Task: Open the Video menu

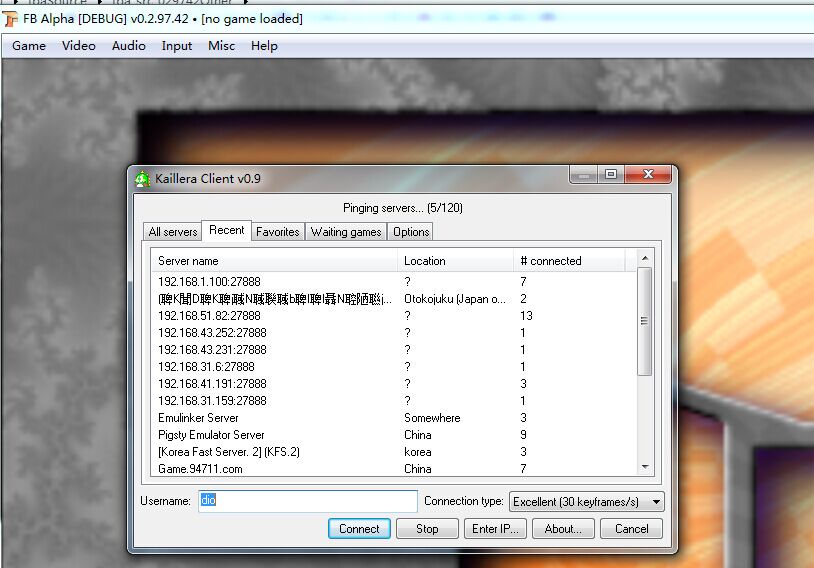Action: (x=78, y=46)
